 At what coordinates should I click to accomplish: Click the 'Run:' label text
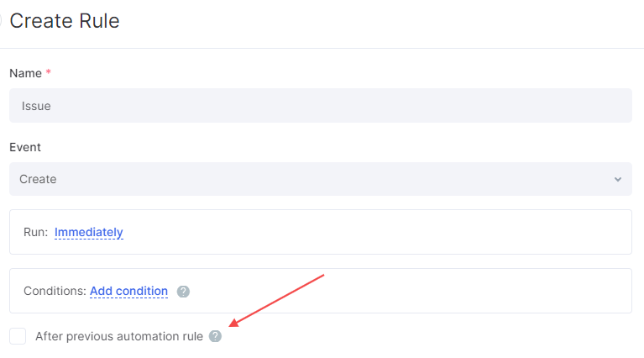pyautogui.click(x=36, y=232)
